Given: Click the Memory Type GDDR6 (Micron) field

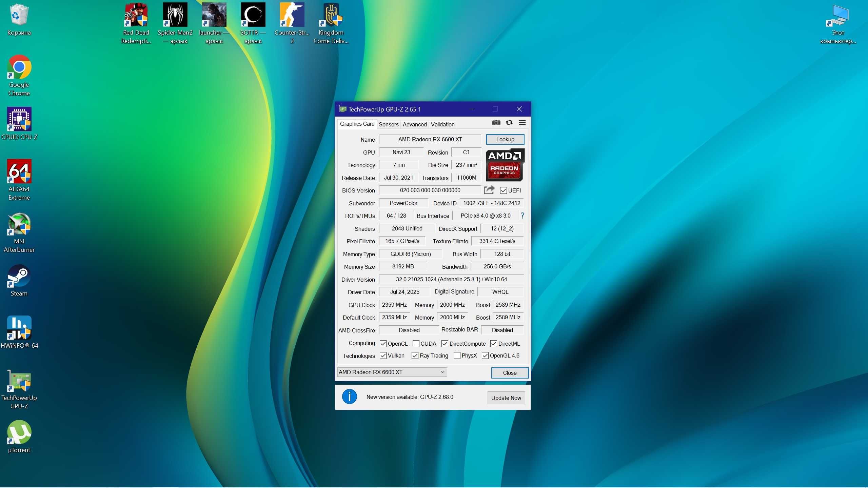Looking at the screenshot, I should (411, 254).
